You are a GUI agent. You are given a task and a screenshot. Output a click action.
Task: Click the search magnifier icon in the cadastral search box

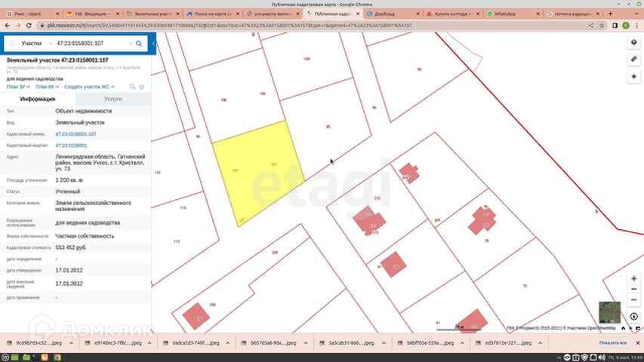[139, 44]
